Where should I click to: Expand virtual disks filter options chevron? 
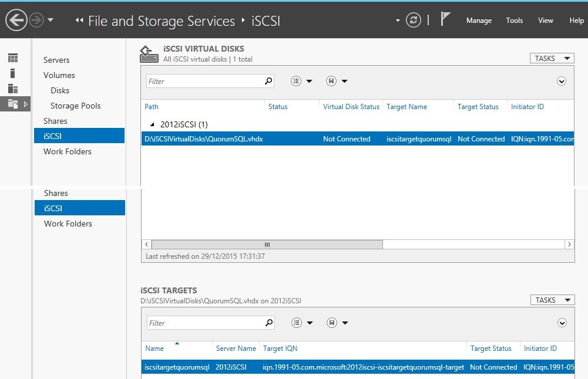pos(562,81)
